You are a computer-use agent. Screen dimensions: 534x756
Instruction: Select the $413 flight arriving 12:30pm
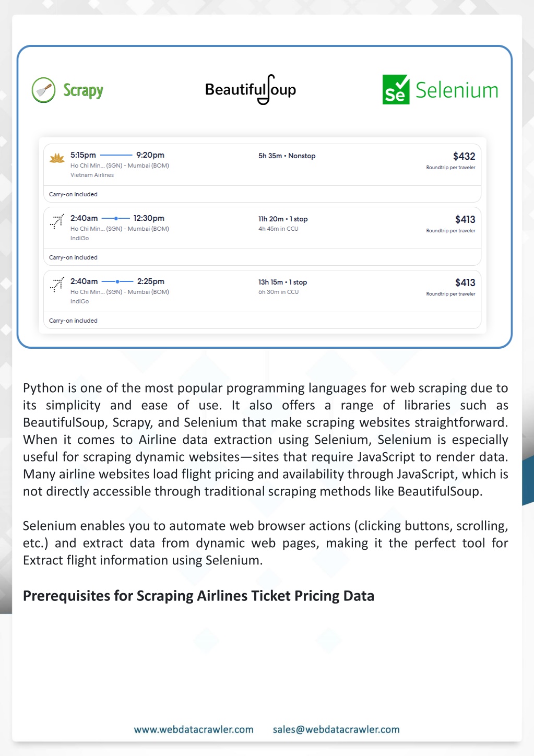pos(262,236)
